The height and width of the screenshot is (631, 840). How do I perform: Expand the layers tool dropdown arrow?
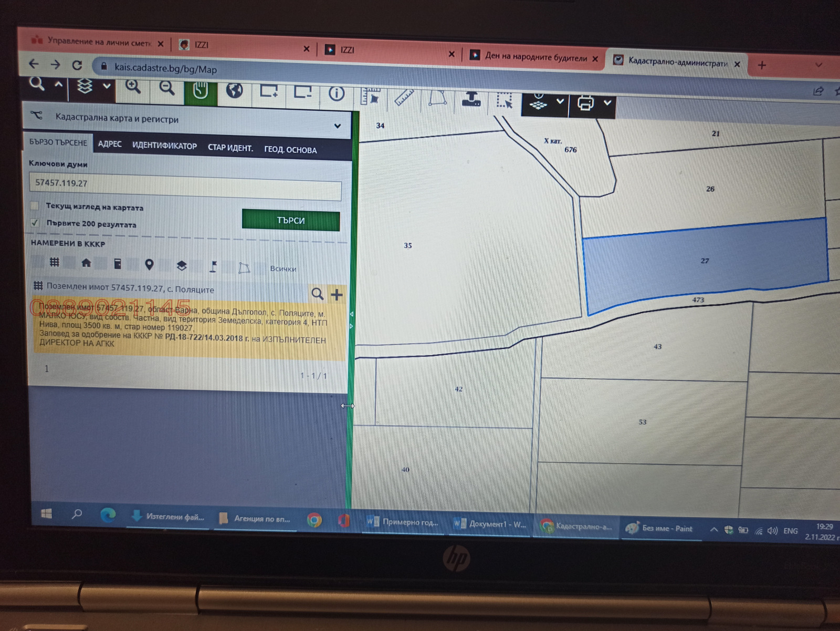tap(107, 86)
